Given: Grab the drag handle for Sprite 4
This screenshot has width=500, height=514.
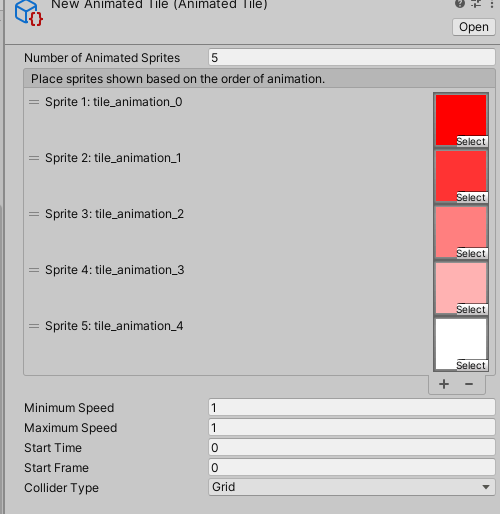Looking at the screenshot, I should pos(34,270).
